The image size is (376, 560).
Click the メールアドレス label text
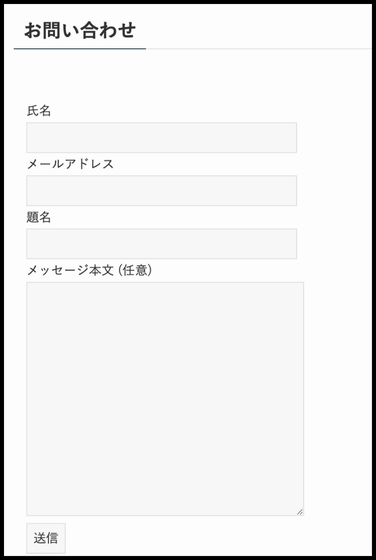(70, 164)
